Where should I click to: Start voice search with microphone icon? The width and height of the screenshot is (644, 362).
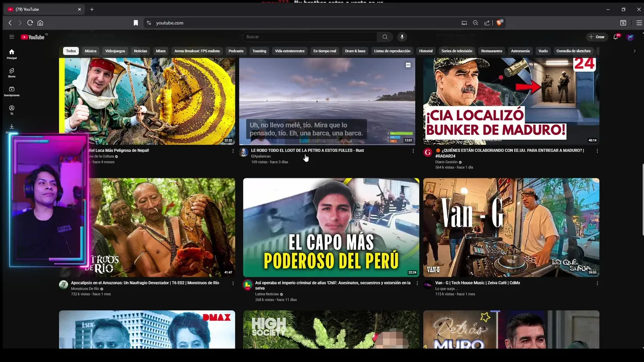click(x=401, y=37)
